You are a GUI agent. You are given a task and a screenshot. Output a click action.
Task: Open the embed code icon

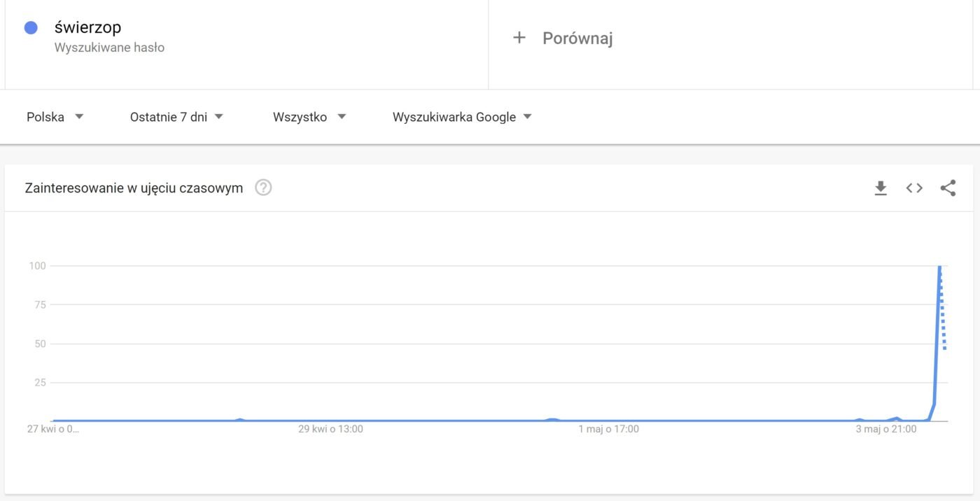click(914, 188)
